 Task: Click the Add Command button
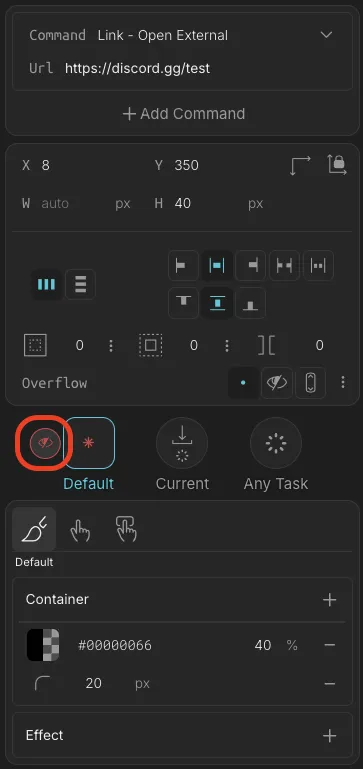[183, 114]
